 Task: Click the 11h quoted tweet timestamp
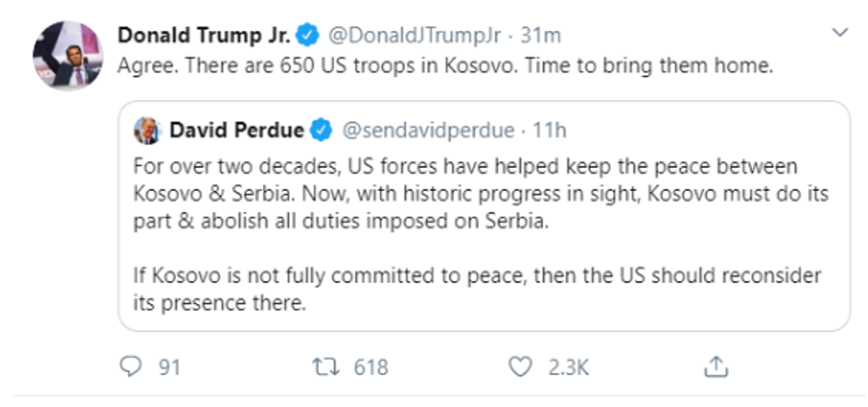point(549,131)
